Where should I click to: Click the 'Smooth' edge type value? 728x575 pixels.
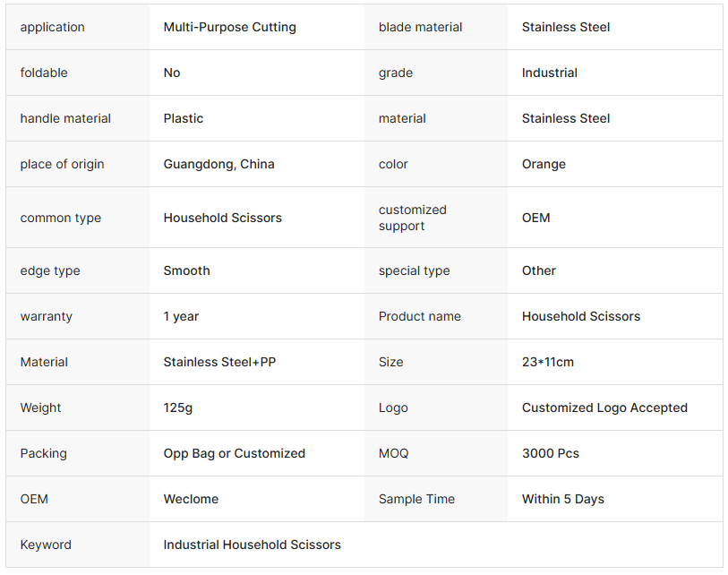(x=186, y=270)
